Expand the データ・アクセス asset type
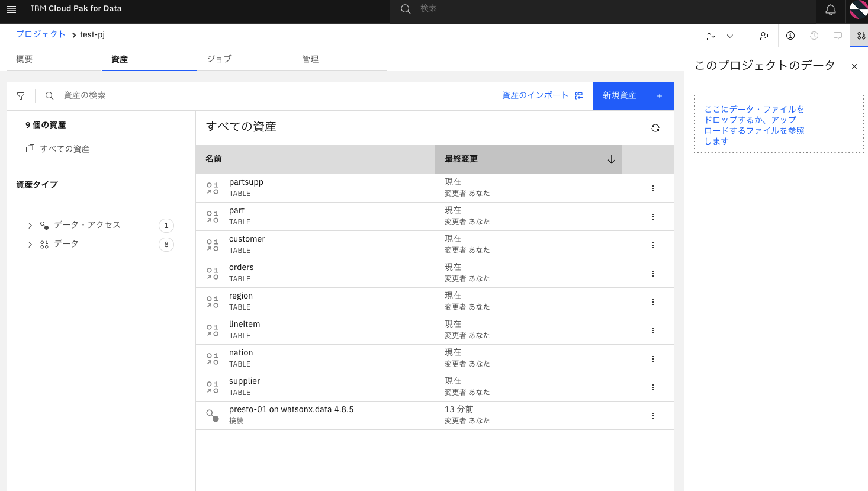This screenshot has height=491, width=868. point(30,225)
